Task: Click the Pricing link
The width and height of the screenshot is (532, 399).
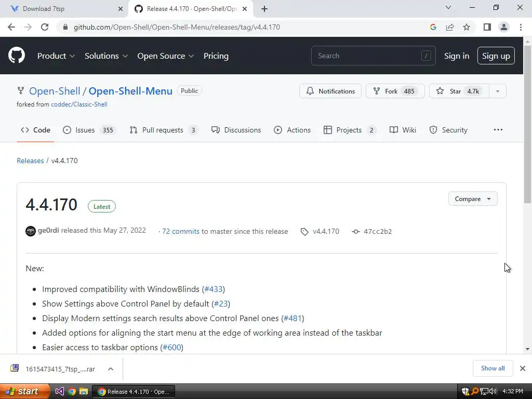Action: coord(216,56)
